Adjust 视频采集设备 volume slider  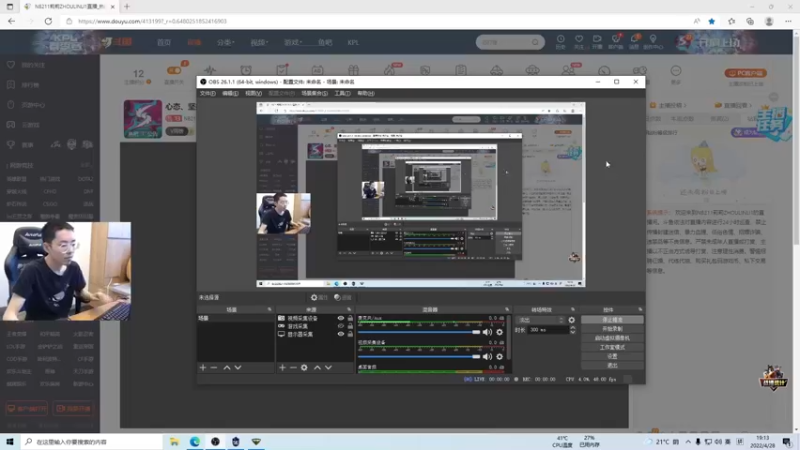click(419, 357)
